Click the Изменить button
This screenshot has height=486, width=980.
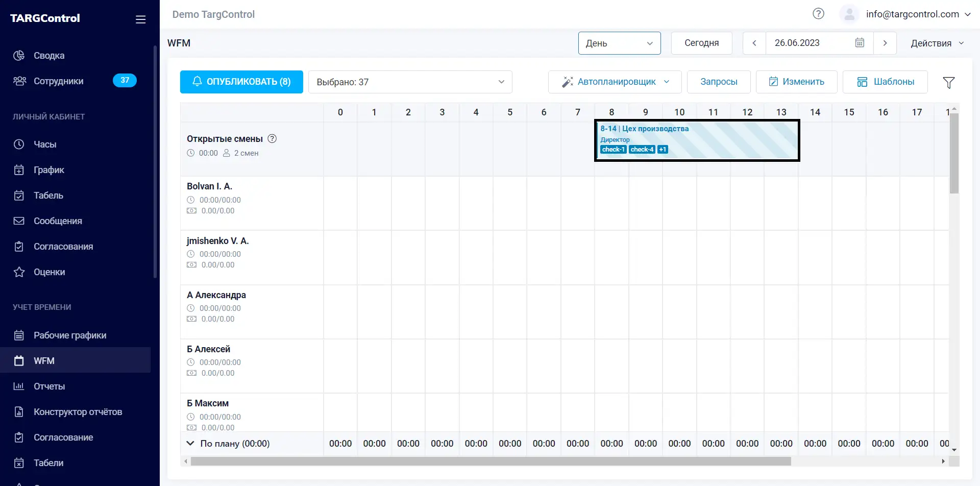click(x=796, y=82)
